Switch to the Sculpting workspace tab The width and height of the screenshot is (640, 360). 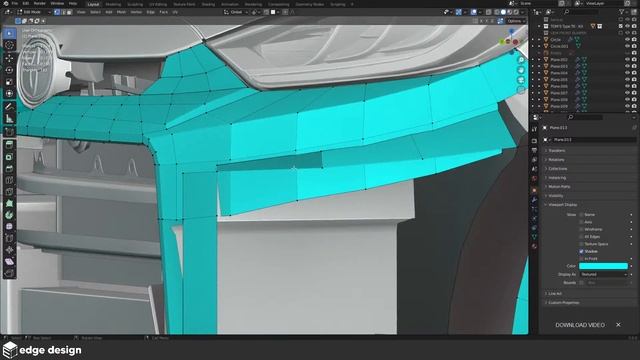click(x=135, y=4)
